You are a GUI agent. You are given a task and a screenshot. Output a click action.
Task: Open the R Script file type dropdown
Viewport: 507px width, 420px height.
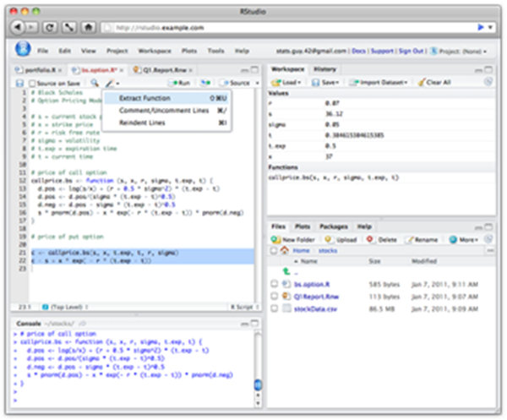click(245, 307)
